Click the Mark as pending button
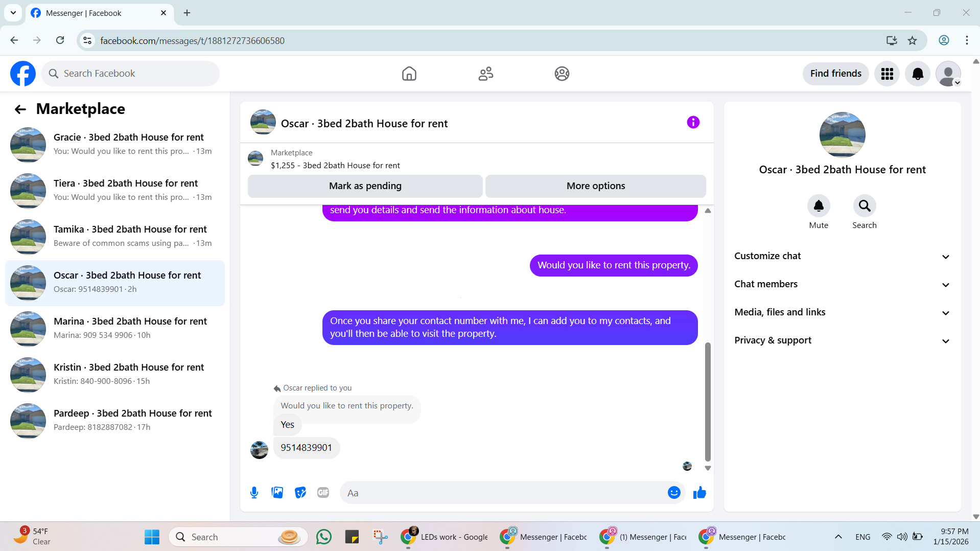 pyautogui.click(x=365, y=186)
